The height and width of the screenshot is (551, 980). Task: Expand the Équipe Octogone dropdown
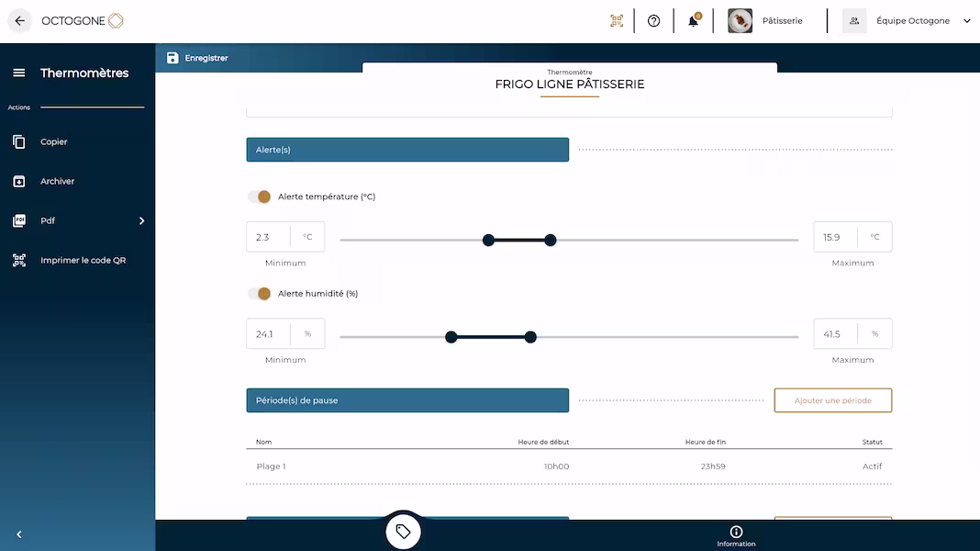pyautogui.click(x=966, y=21)
